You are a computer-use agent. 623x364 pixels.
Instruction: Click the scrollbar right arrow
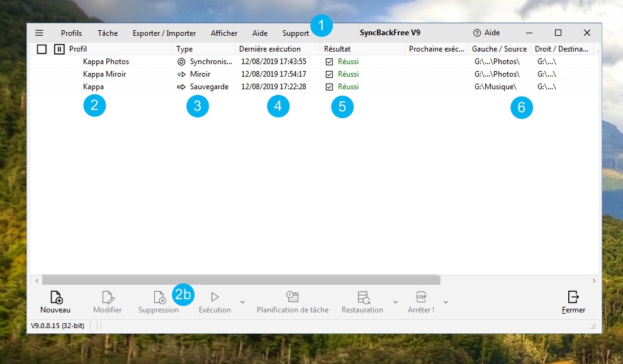(594, 280)
